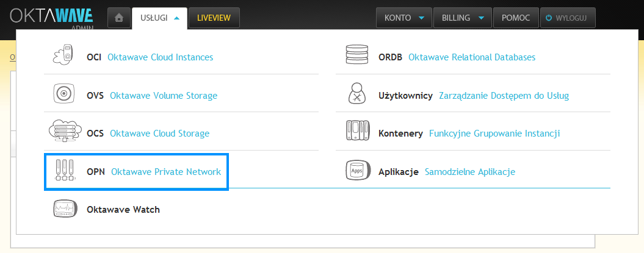This screenshot has width=644, height=253.
Task: Open Oktawave Relational Databases link
Action: (x=472, y=57)
